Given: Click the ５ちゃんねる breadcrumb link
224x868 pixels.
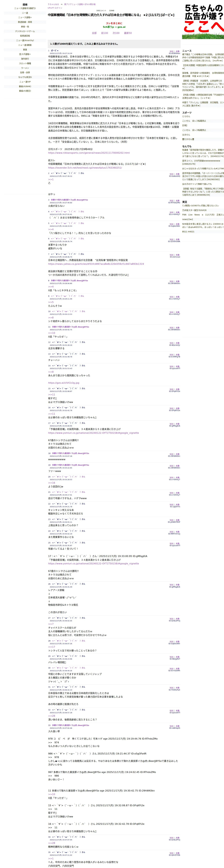Looking at the screenshot, I should (53, 4).
